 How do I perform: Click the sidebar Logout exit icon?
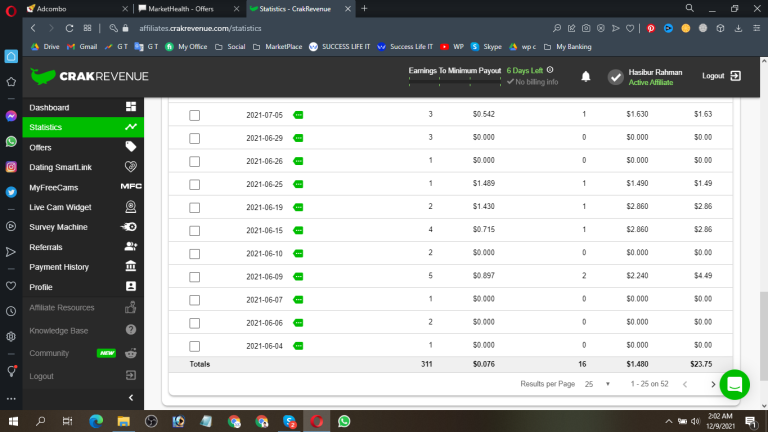pyautogui.click(x=131, y=376)
